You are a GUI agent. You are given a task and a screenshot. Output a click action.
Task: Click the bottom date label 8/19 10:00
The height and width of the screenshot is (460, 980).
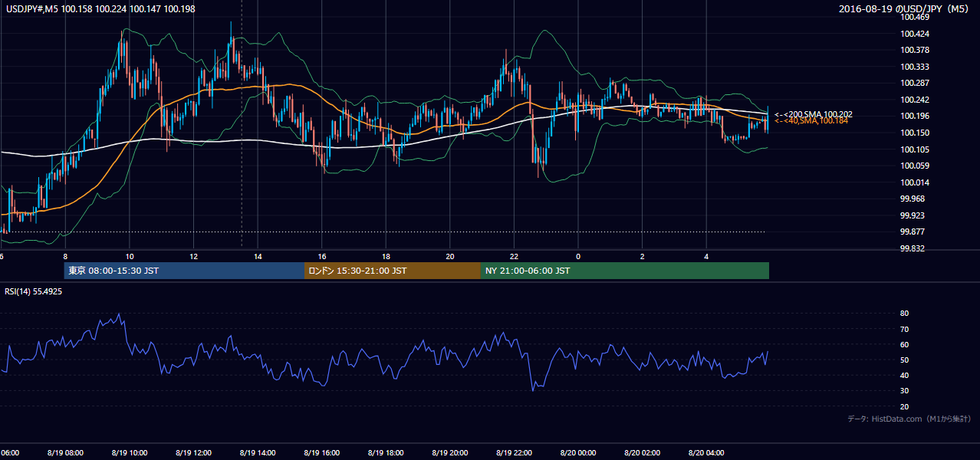(x=130, y=452)
